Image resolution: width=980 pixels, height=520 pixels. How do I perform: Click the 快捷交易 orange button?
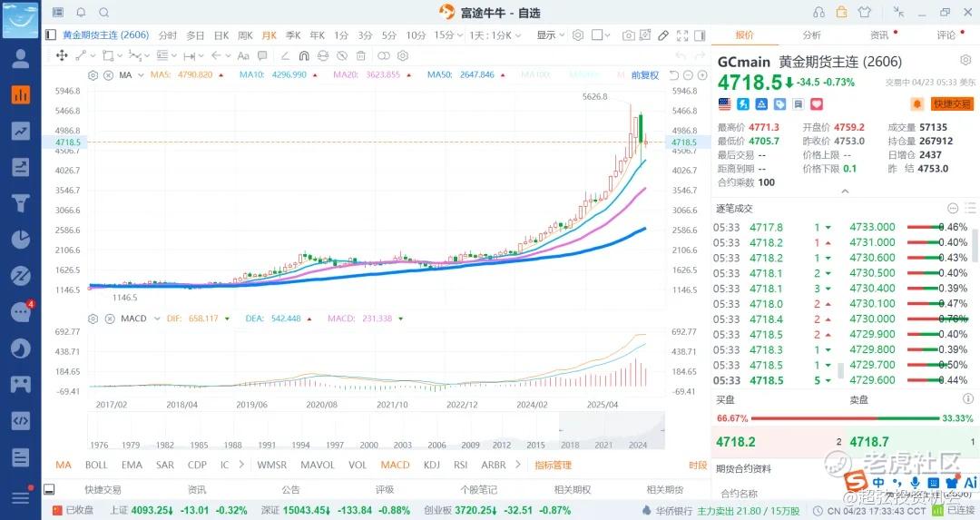point(953,104)
